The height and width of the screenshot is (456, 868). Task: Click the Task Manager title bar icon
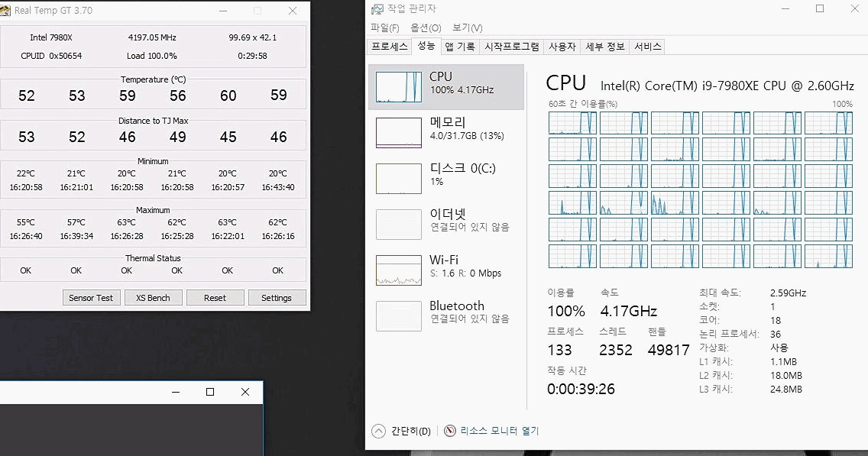click(x=377, y=9)
